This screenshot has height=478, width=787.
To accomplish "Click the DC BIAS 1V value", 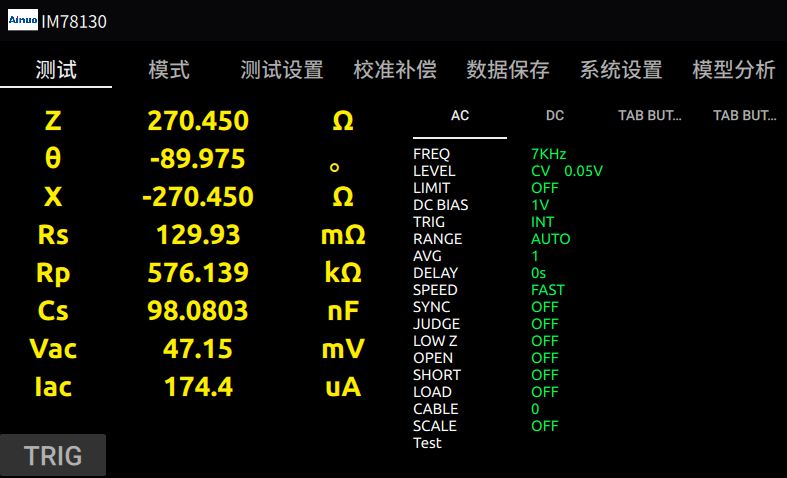I will click(x=540, y=205).
